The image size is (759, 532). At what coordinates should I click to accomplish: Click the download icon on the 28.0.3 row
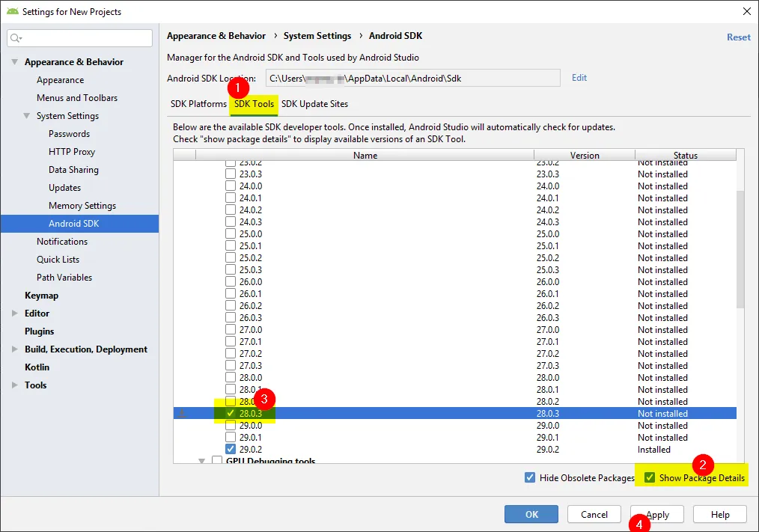coord(182,413)
